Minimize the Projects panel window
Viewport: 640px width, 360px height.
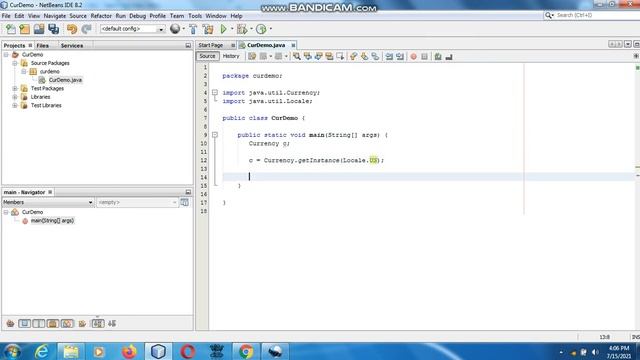pos(188,46)
